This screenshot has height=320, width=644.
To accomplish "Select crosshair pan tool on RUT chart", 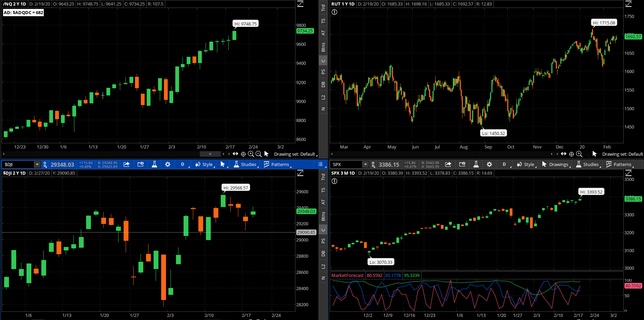I will (571, 154).
